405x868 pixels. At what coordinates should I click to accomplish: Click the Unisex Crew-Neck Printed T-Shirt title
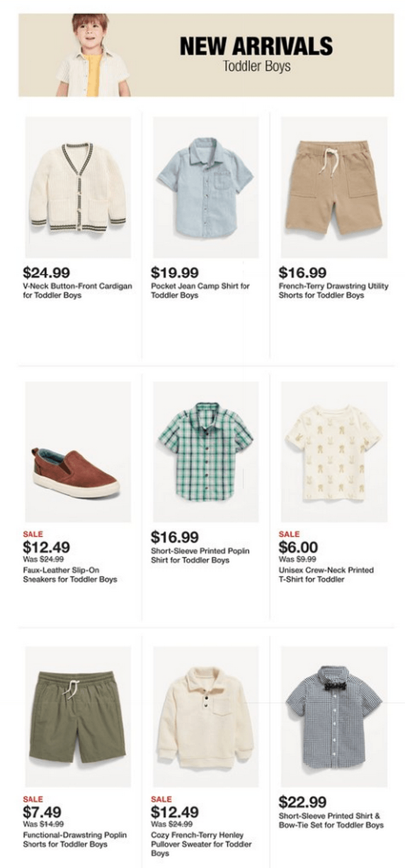[x=326, y=574]
